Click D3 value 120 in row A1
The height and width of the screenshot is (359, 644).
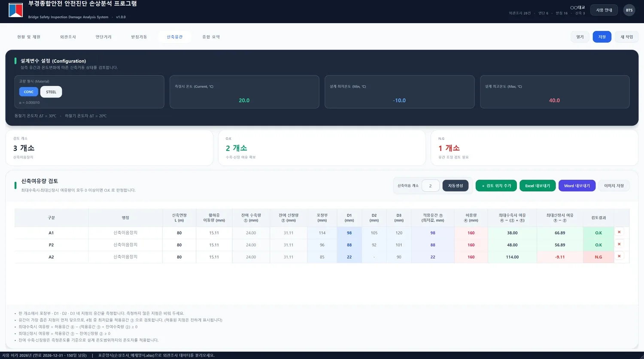pos(399,233)
